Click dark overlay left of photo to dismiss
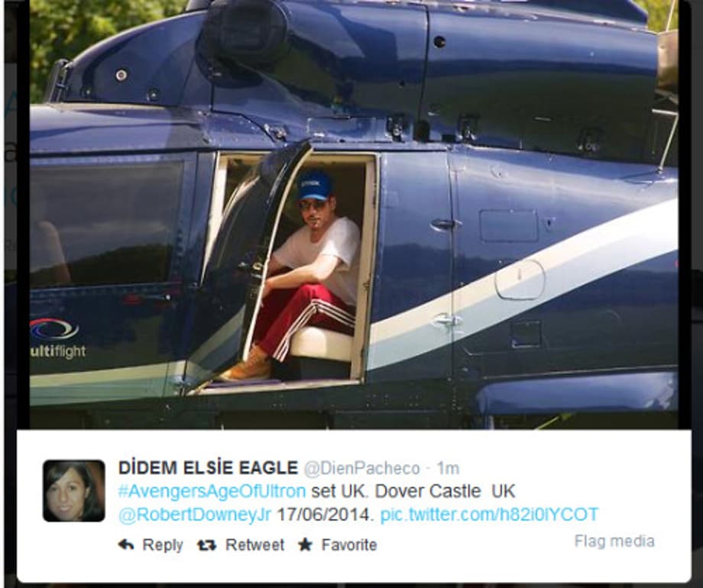The image size is (703, 588). (15, 224)
